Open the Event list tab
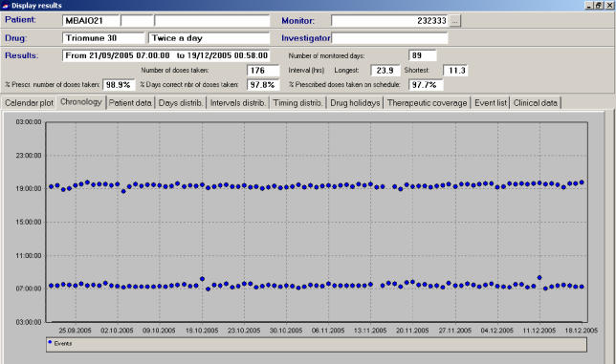Screen dimensions: 616x364 (x=491, y=103)
